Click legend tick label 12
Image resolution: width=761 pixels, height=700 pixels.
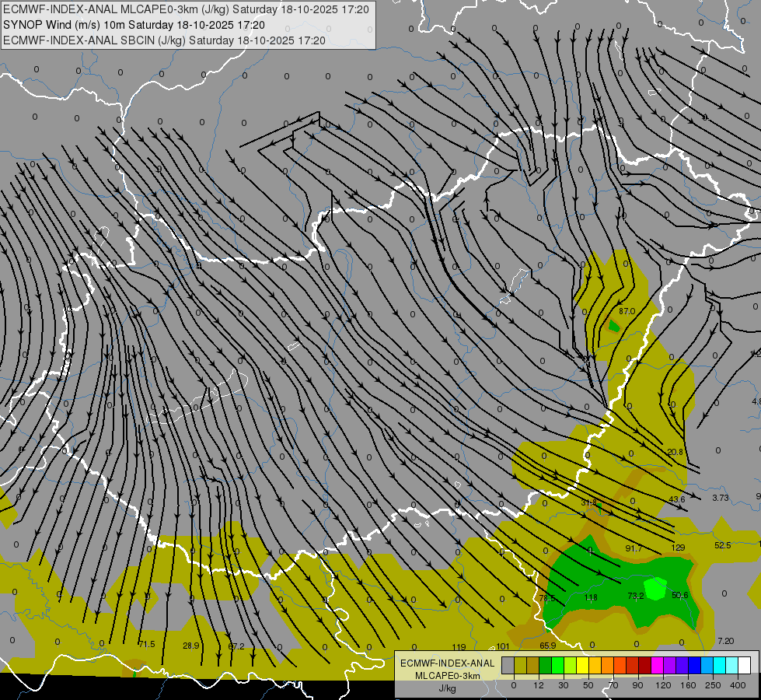[x=539, y=685]
